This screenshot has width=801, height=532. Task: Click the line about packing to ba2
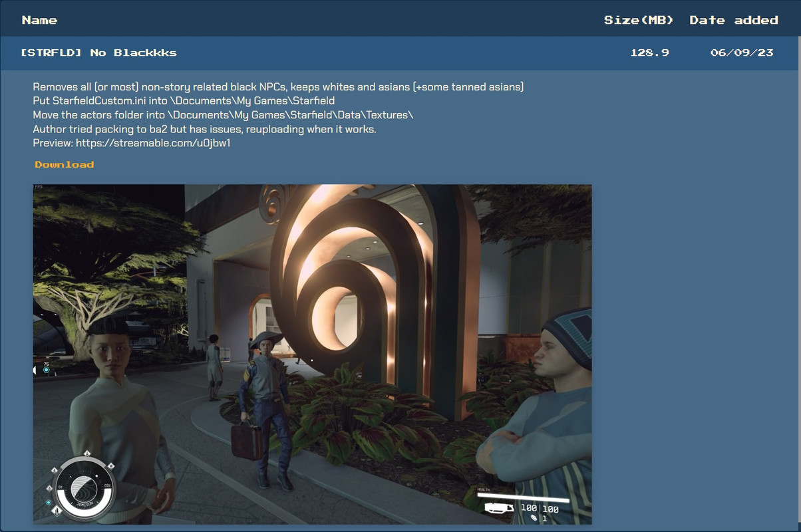pos(204,129)
